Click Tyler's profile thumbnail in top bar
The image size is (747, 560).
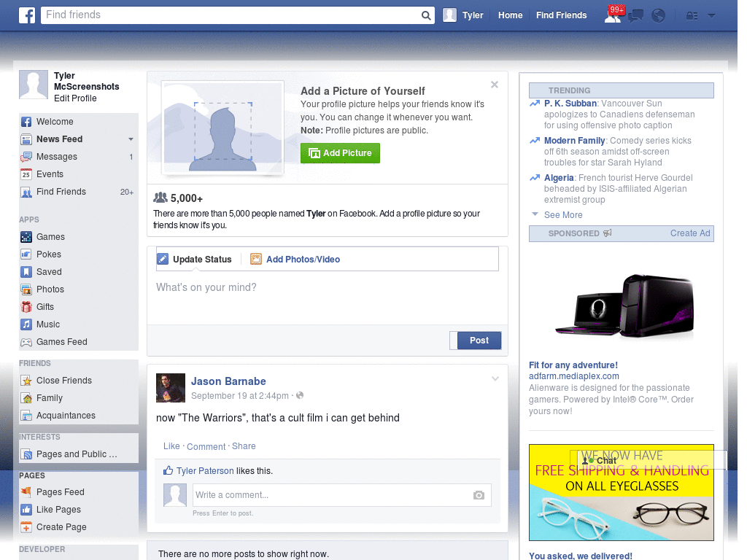449,15
